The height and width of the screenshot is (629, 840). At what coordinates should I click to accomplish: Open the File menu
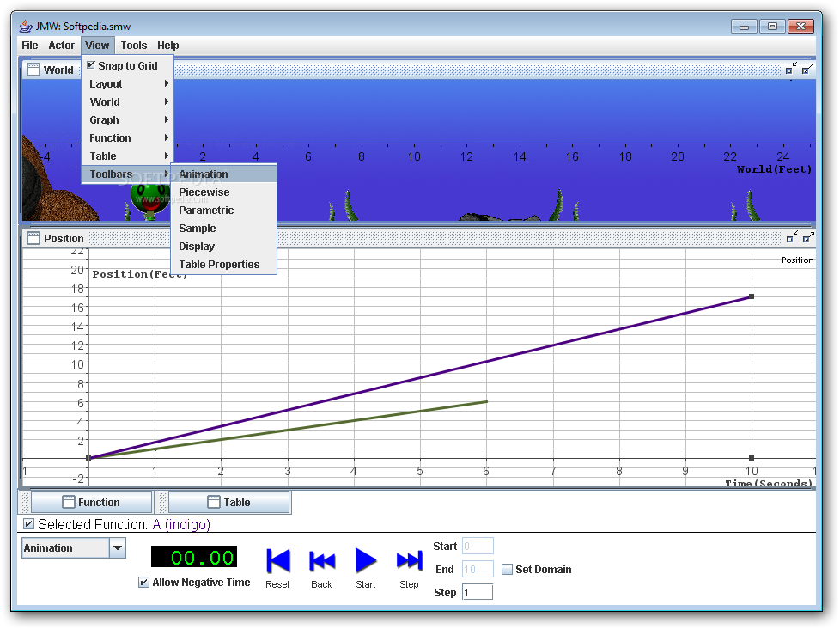click(x=30, y=46)
